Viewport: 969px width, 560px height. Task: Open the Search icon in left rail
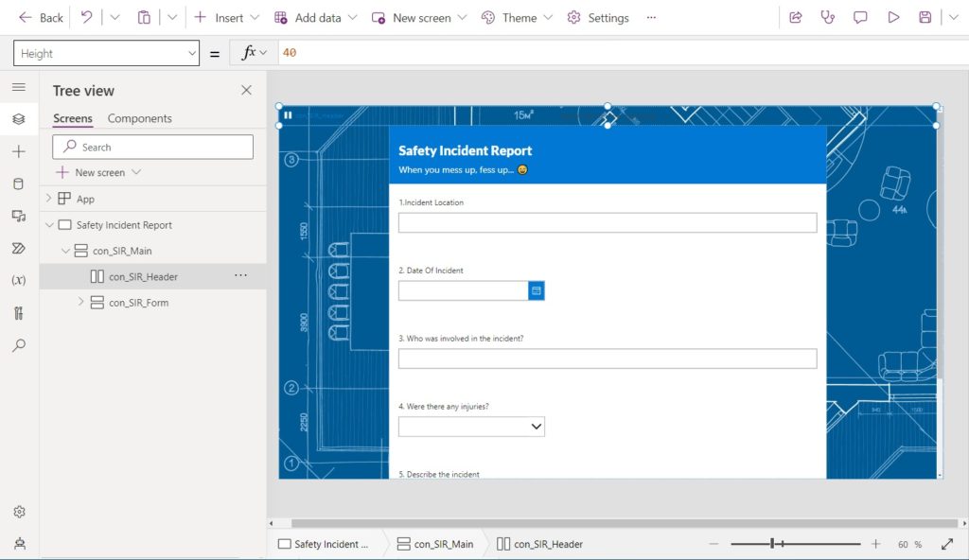[x=19, y=345]
